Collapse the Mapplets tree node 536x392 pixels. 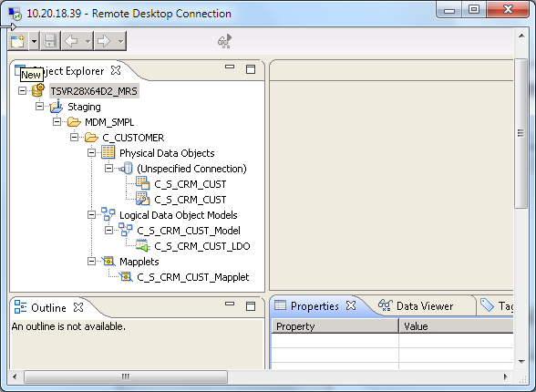click(x=91, y=262)
